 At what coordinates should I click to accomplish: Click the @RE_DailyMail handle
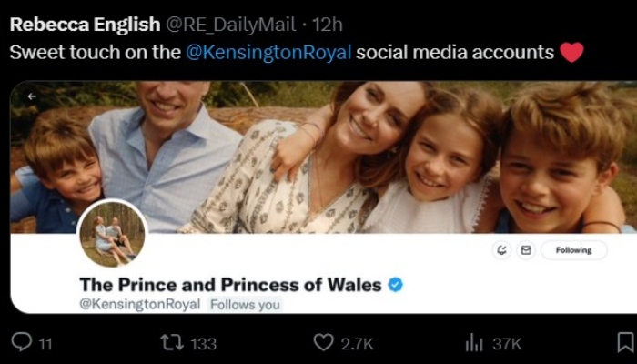[217, 23]
